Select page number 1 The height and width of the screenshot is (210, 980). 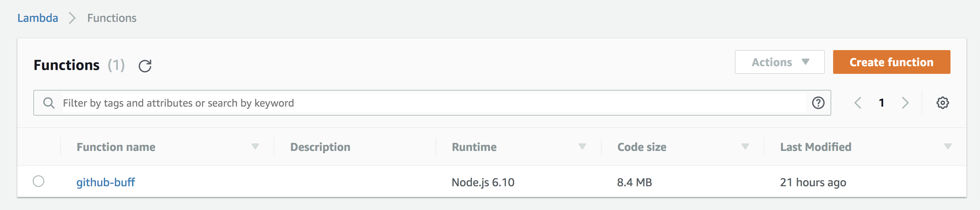click(881, 102)
